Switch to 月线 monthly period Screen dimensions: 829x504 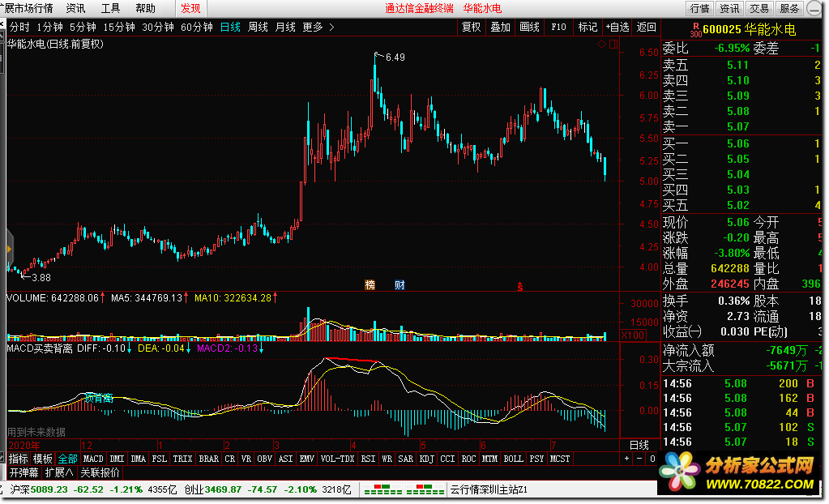(285, 27)
